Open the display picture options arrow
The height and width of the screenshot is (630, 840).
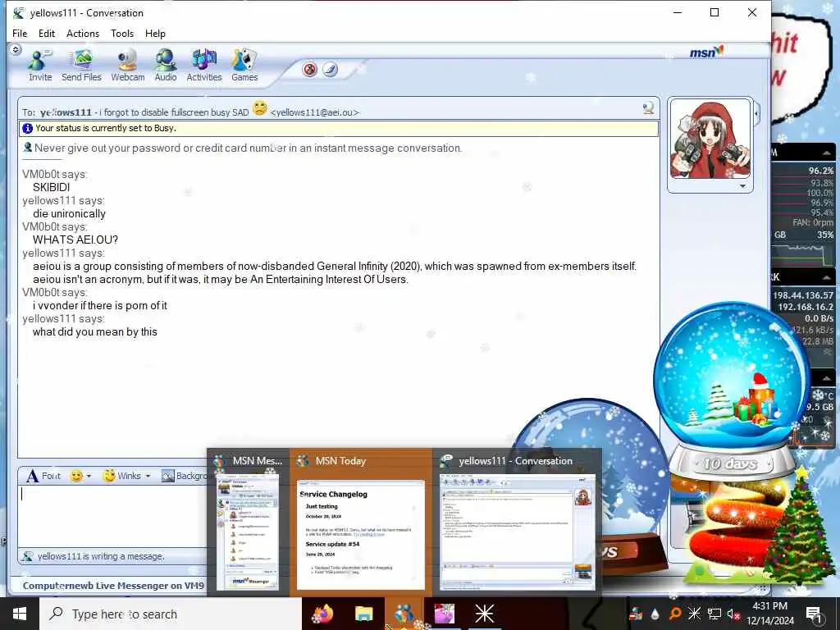click(x=743, y=186)
